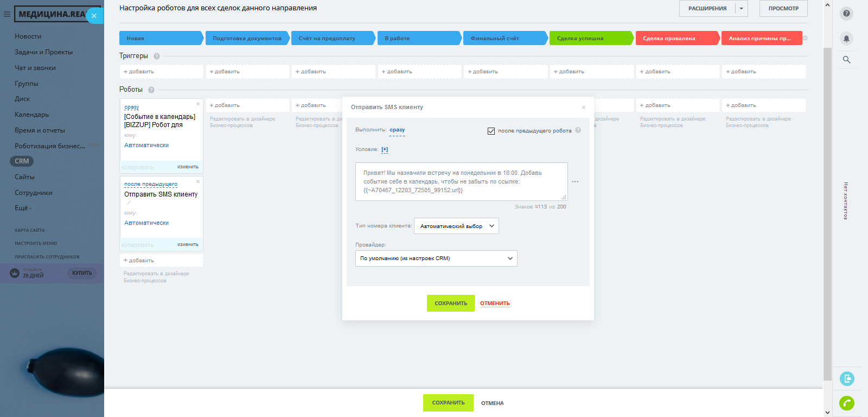The width and height of the screenshot is (868, 417).
Task: Open НАСТРОИТЬ МЕНЮ link
Action: coord(36,243)
